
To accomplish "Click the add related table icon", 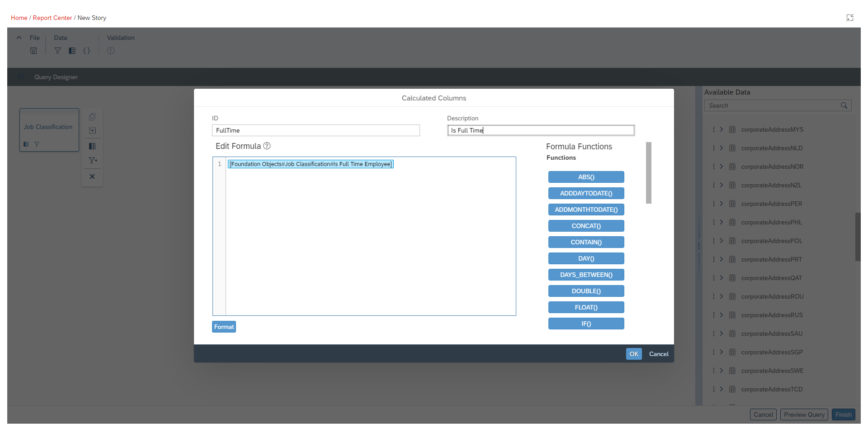I will pos(92,130).
